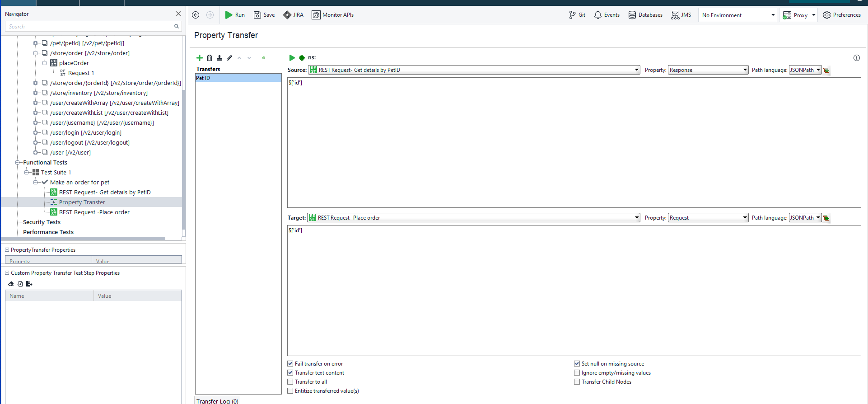Go back using the back arrow

pyautogui.click(x=196, y=15)
